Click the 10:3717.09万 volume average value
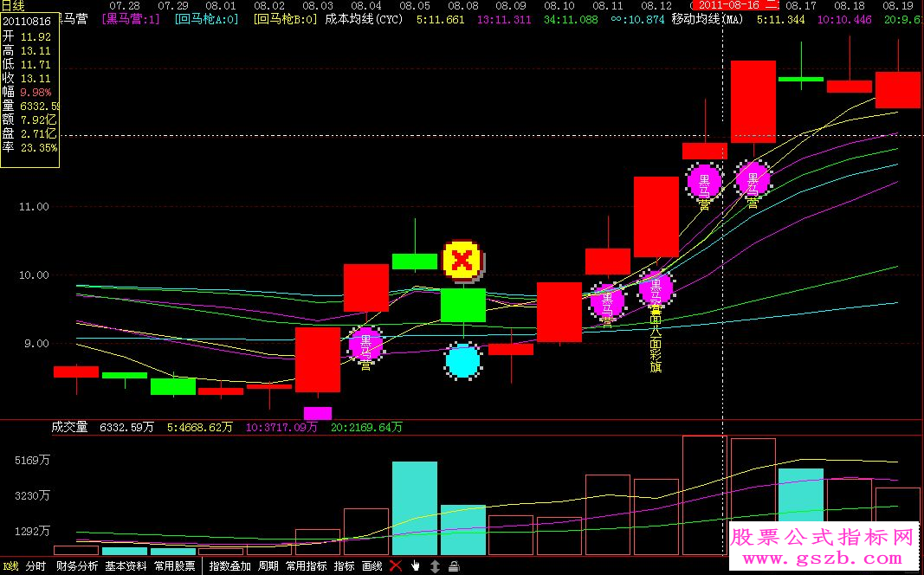The image size is (924, 575). tap(281, 428)
